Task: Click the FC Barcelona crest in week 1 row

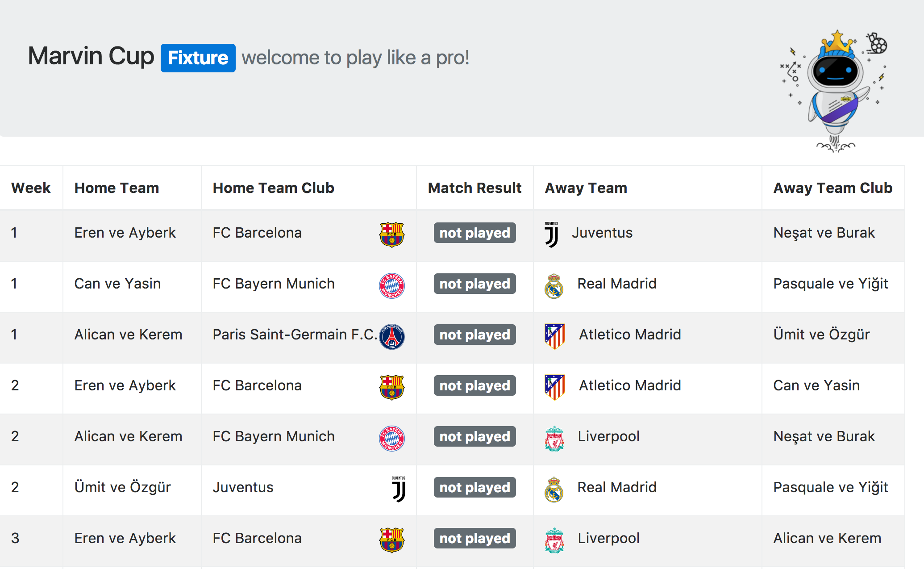Action: pos(392,234)
